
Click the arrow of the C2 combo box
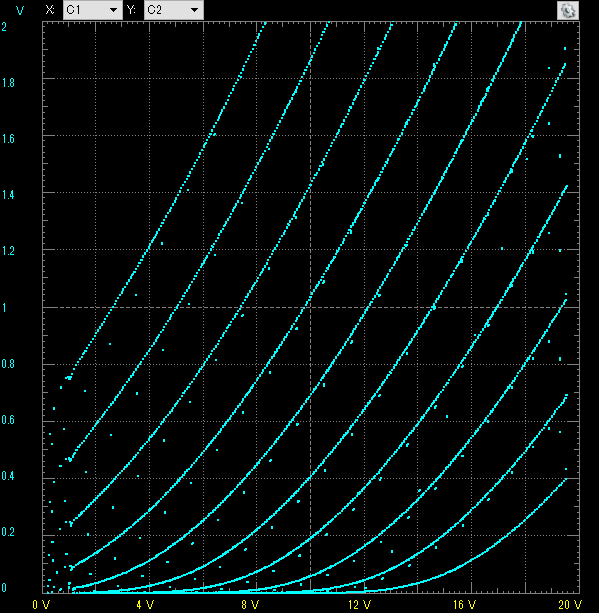click(x=194, y=10)
